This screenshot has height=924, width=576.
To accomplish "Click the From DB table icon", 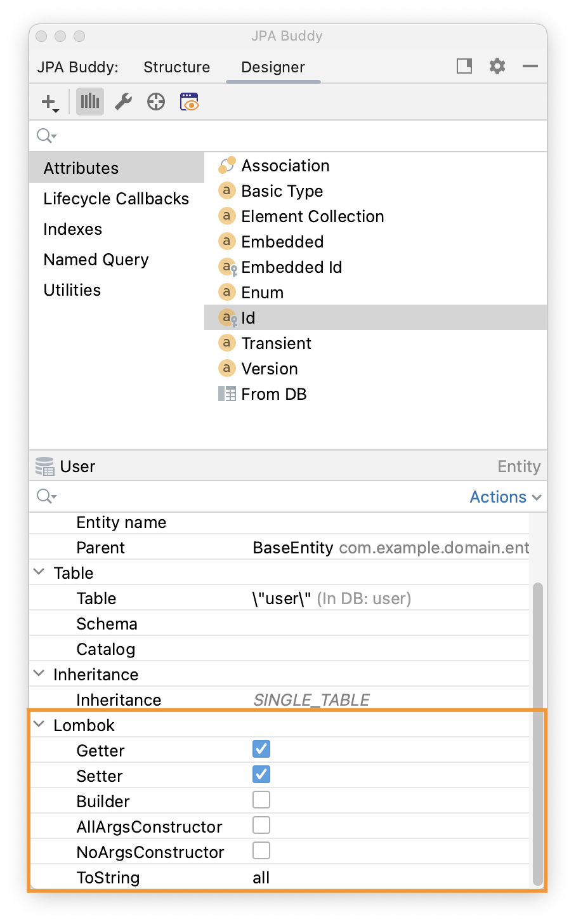I will tap(226, 393).
